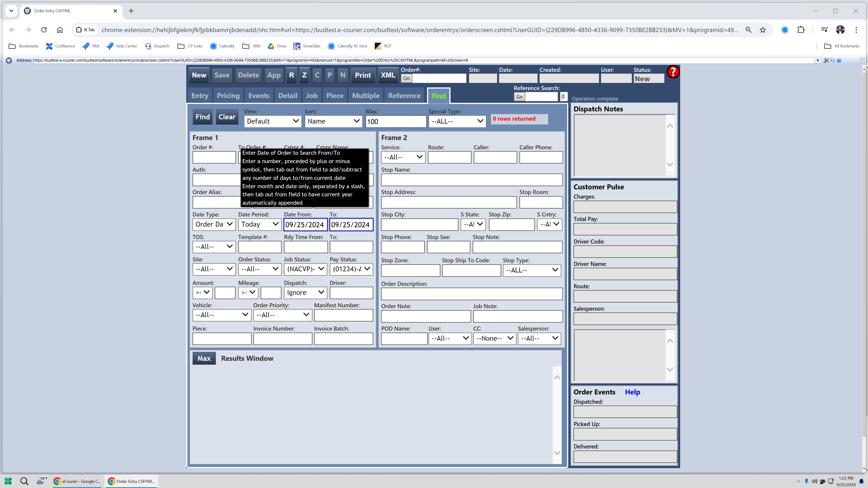Open the Confluence bookmark
868x488 pixels.
coord(61,46)
